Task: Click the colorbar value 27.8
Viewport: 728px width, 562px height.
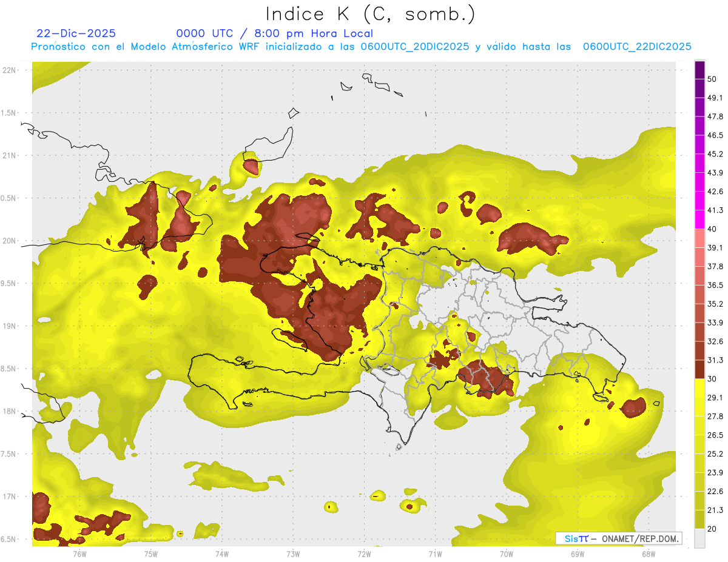Action: tap(715, 416)
